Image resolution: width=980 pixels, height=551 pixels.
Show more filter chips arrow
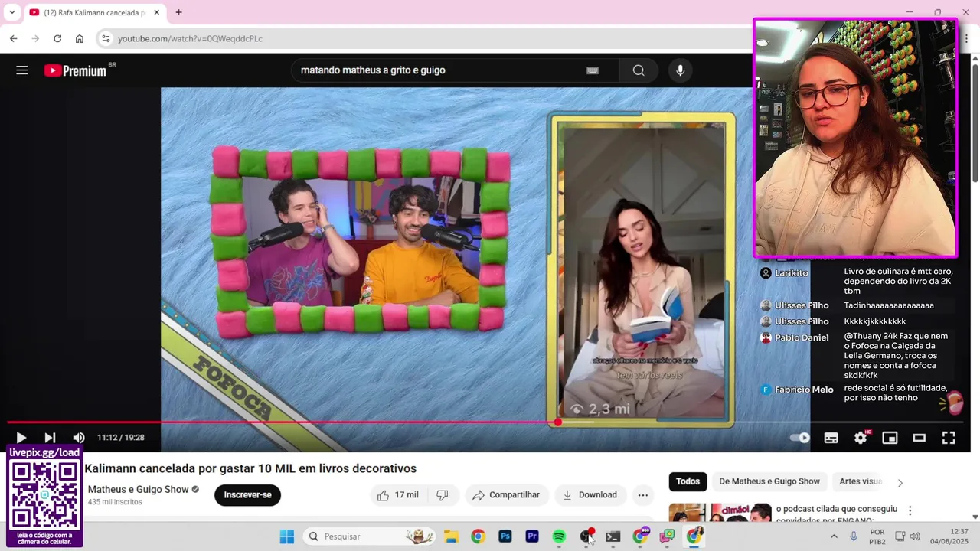coord(900,482)
